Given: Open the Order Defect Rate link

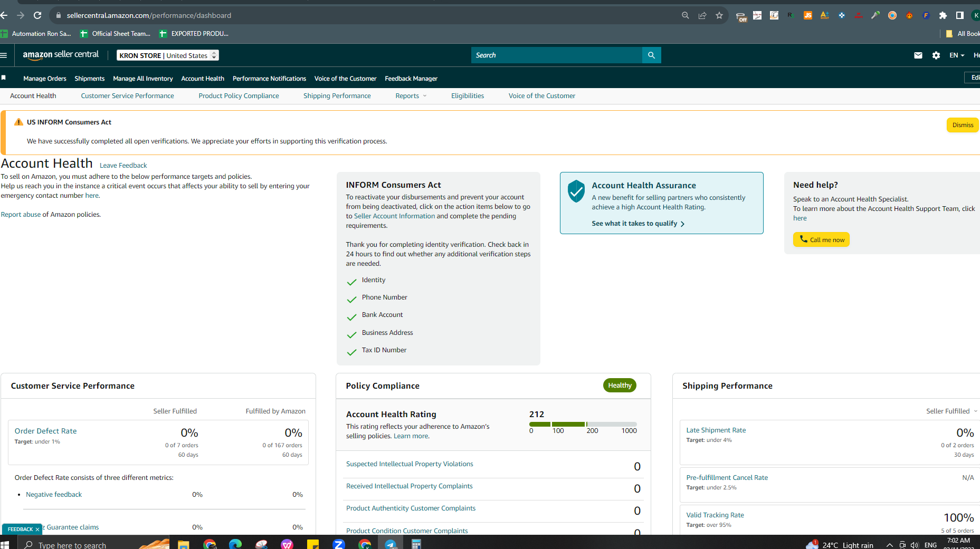Looking at the screenshot, I should (x=45, y=431).
